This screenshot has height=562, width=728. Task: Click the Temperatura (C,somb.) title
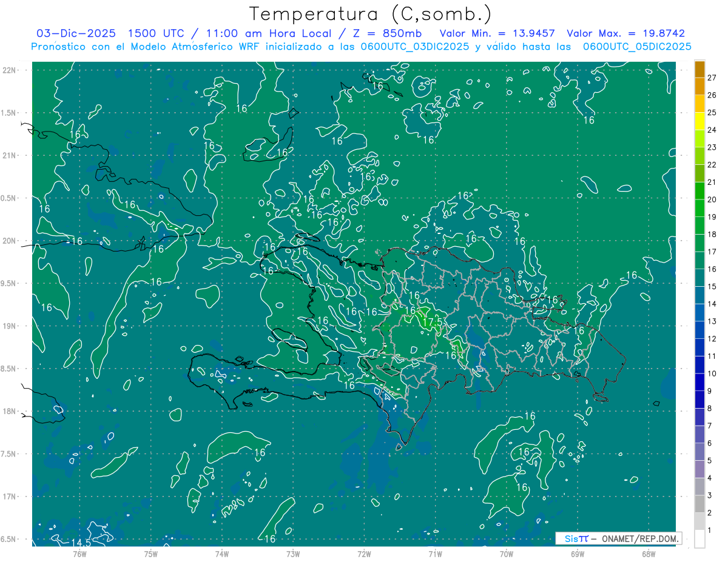click(x=371, y=13)
